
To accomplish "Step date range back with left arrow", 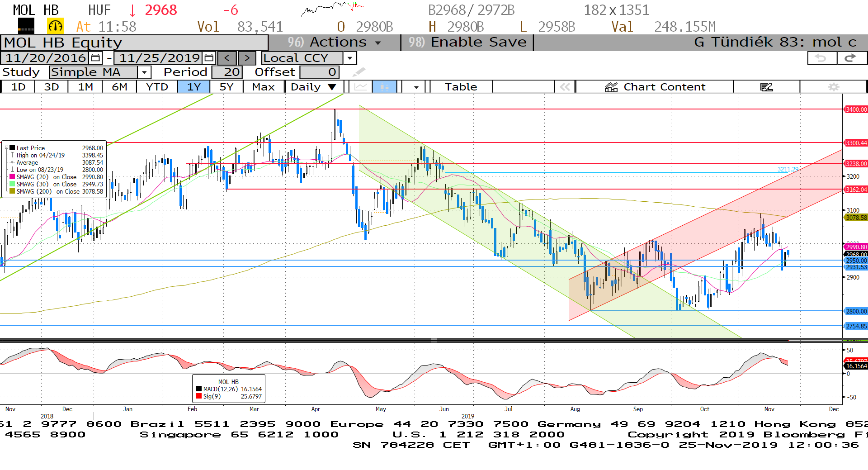I will tap(227, 58).
